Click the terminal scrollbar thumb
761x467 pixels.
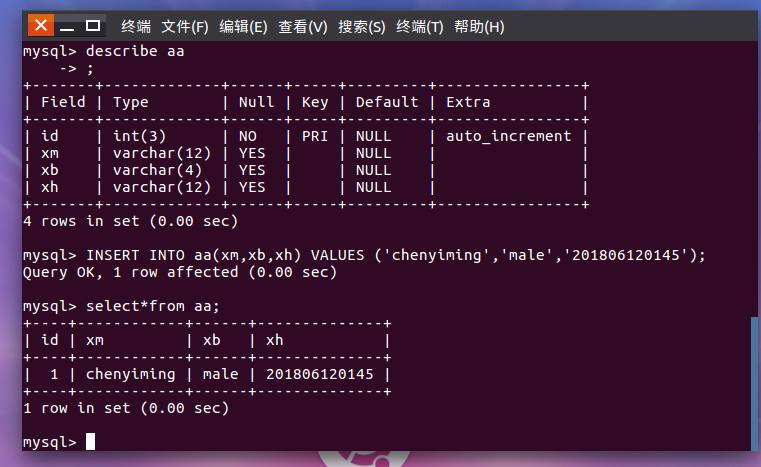coord(754,384)
